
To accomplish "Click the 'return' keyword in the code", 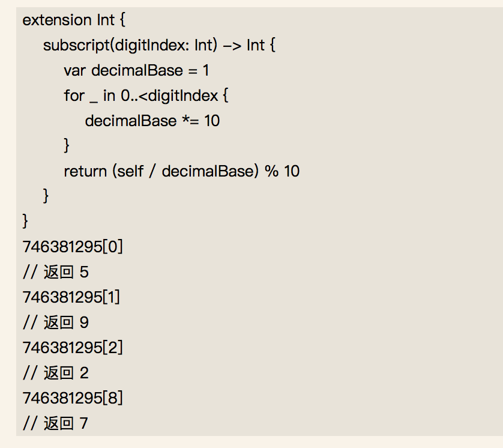I will coord(85,171).
